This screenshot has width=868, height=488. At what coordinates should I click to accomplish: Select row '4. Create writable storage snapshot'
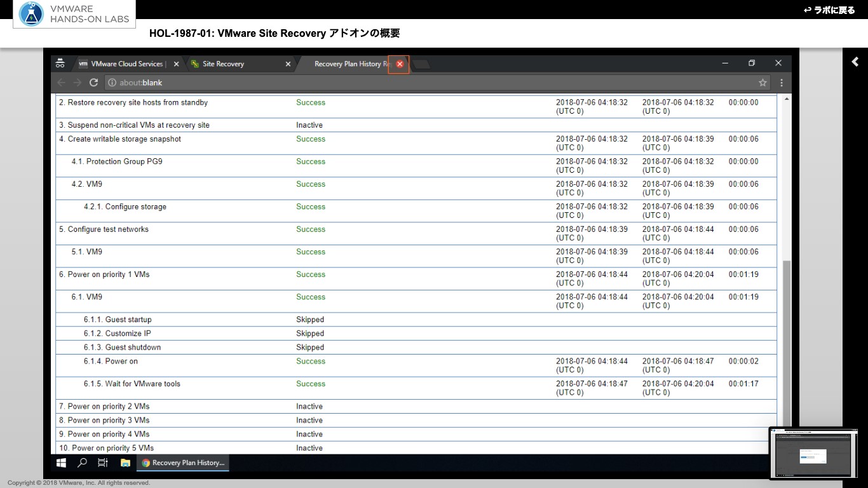click(x=416, y=143)
